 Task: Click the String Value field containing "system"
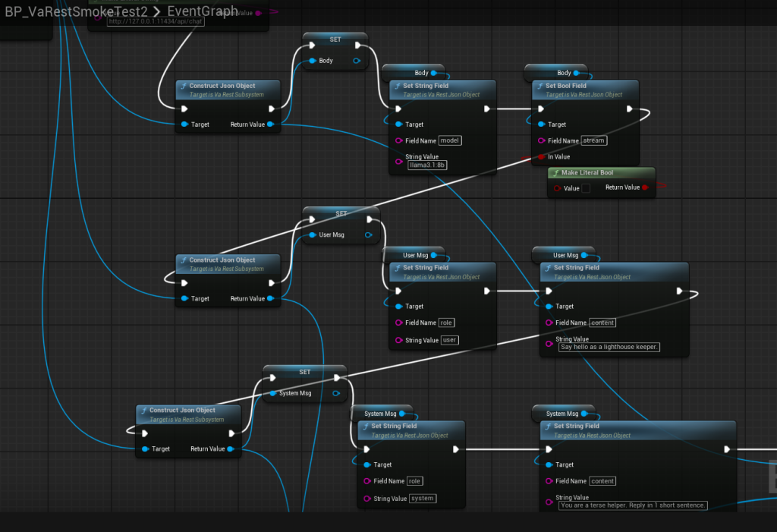424,499
